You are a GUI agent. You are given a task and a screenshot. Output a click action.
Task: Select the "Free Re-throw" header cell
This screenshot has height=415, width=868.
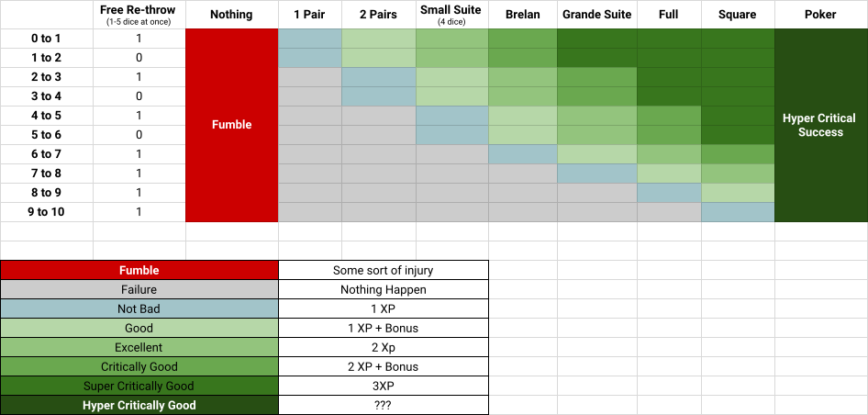(139, 14)
